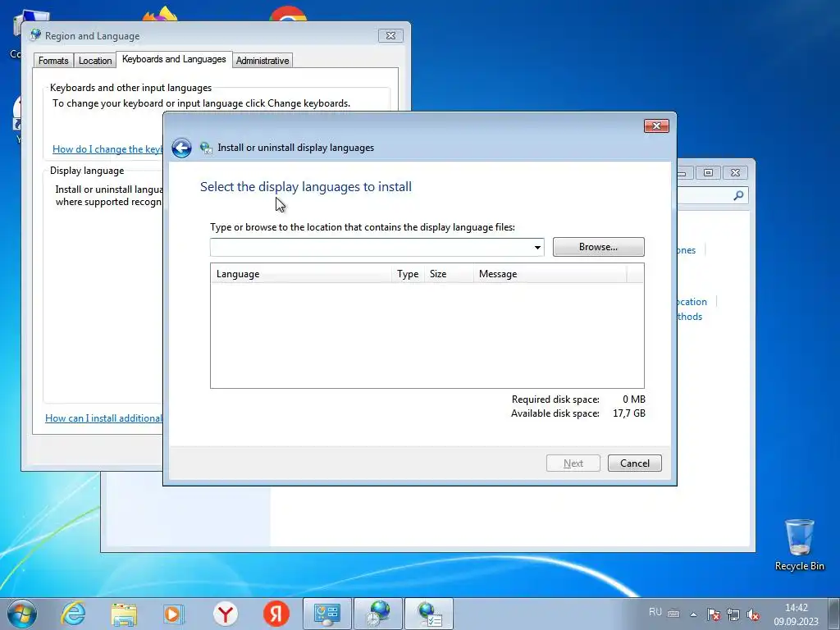
Task: Open the red Yandex "Я" taskbar icon
Action: pos(276,614)
